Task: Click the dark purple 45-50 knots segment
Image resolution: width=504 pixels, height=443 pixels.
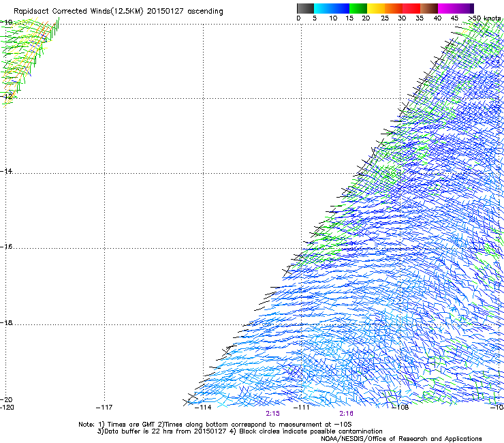Action: (464, 8)
